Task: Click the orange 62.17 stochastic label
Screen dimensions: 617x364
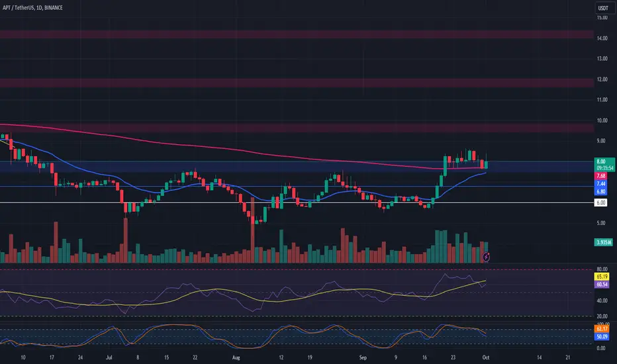Action: point(602,328)
